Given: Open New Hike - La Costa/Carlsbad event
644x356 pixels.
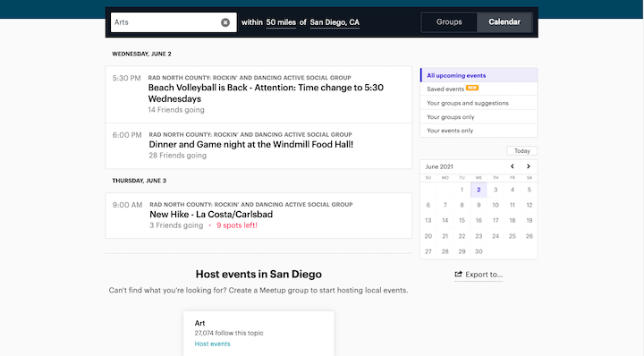Looking at the screenshot, I should [x=211, y=215].
